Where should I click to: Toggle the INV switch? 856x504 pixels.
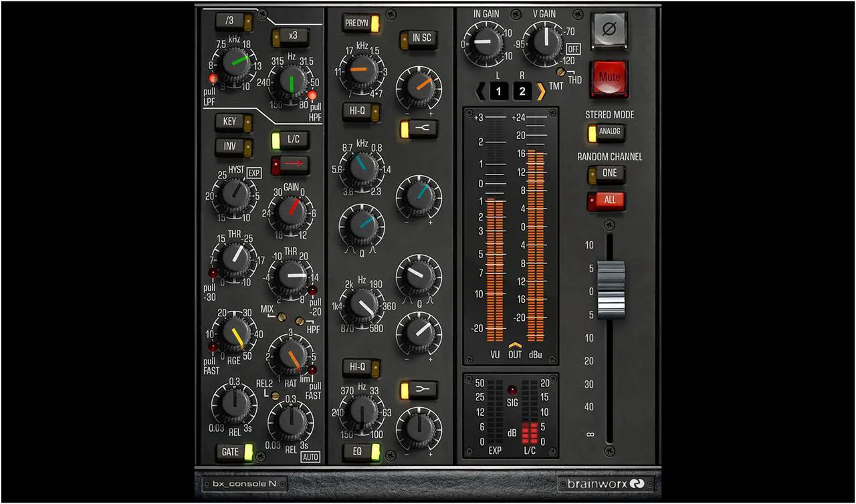click(233, 147)
